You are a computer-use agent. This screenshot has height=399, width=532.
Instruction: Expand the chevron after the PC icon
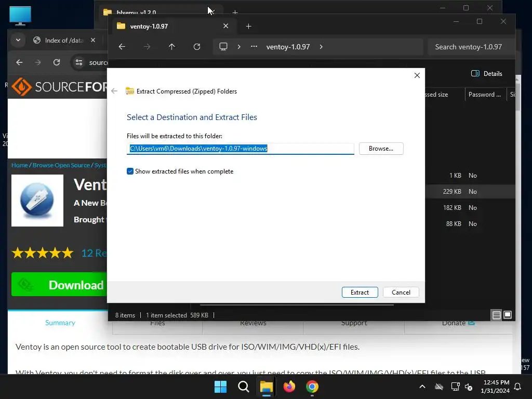click(x=239, y=47)
